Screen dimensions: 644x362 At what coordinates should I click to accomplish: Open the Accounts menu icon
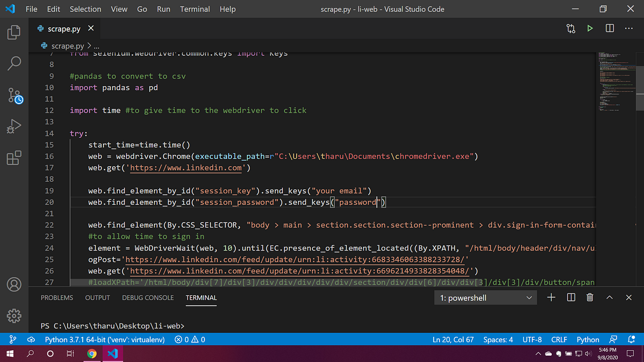pos(14,284)
